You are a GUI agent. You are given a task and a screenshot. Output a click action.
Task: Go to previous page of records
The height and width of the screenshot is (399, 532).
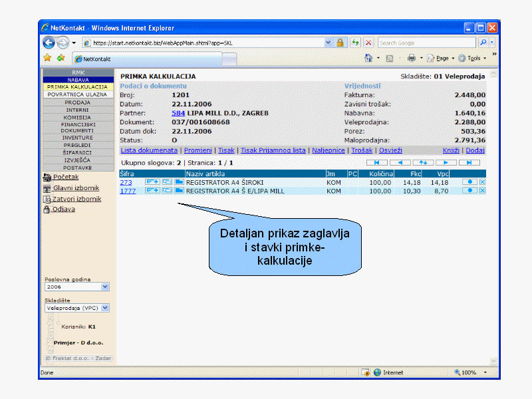point(400,162)
